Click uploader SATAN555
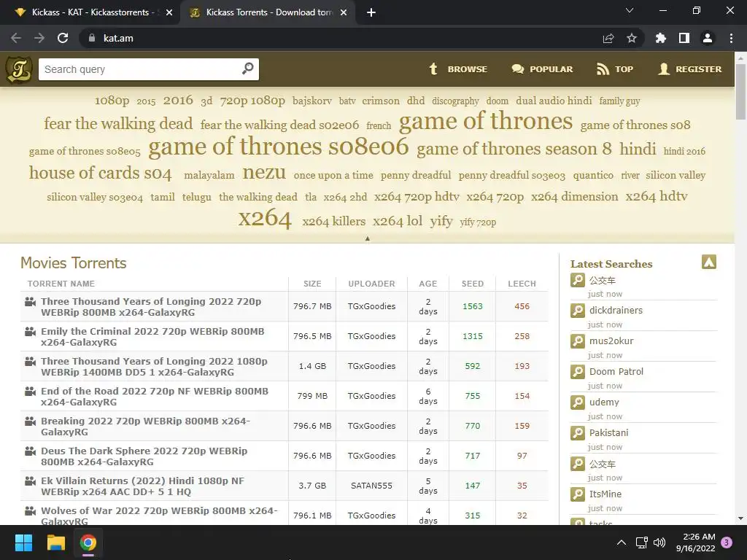 371,486
